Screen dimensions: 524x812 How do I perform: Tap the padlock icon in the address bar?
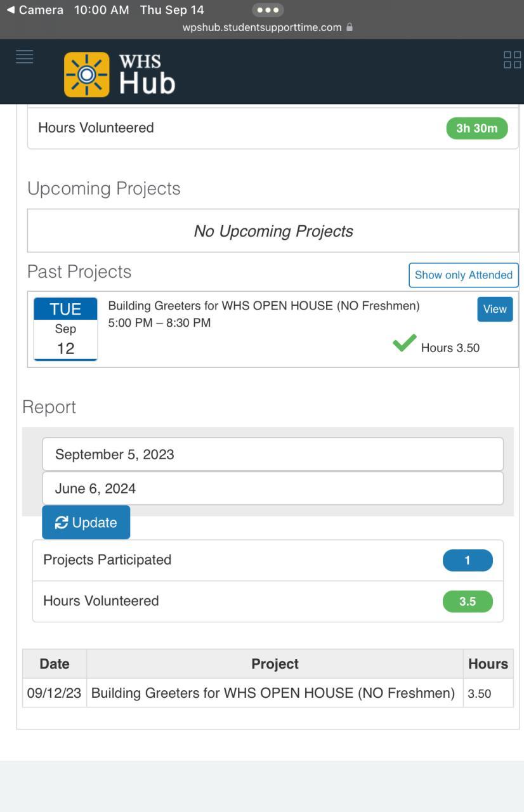350,27
